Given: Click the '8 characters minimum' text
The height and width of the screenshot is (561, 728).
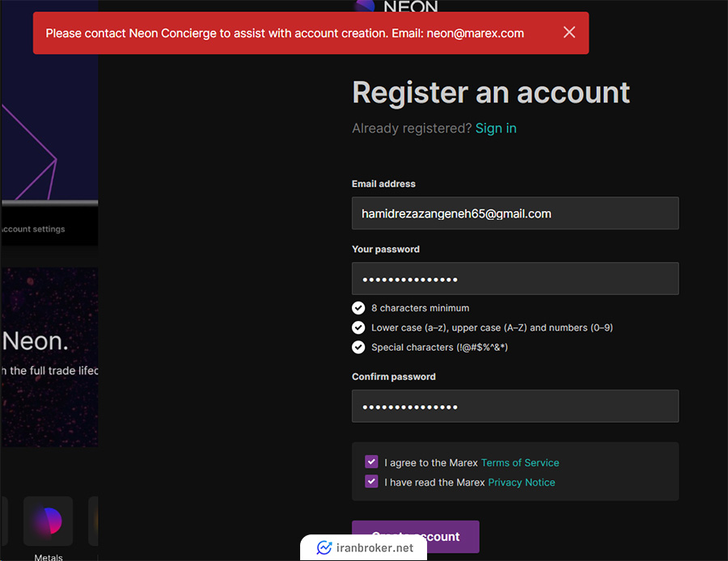Looking at the screenshot, I should (420, 308).
